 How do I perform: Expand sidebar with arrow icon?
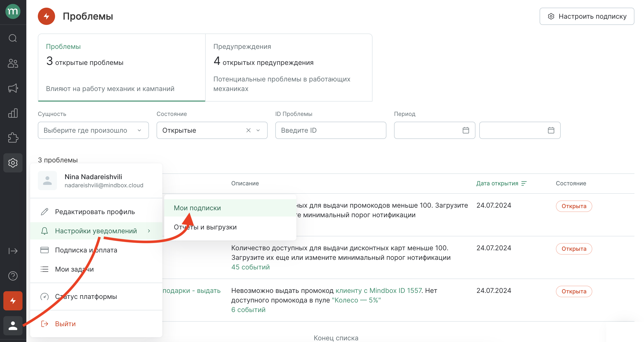point(13,251)
